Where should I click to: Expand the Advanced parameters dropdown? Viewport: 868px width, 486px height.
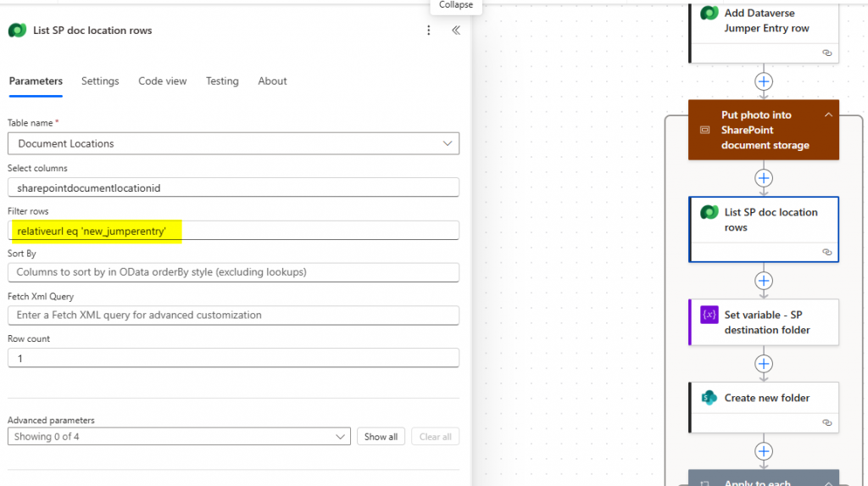click(x=178, y=437)
